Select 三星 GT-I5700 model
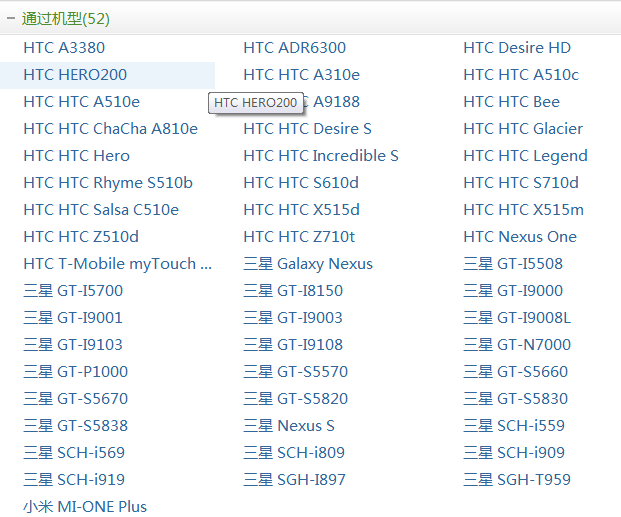This screenshot has height=517, width=621. pos(73,290)
